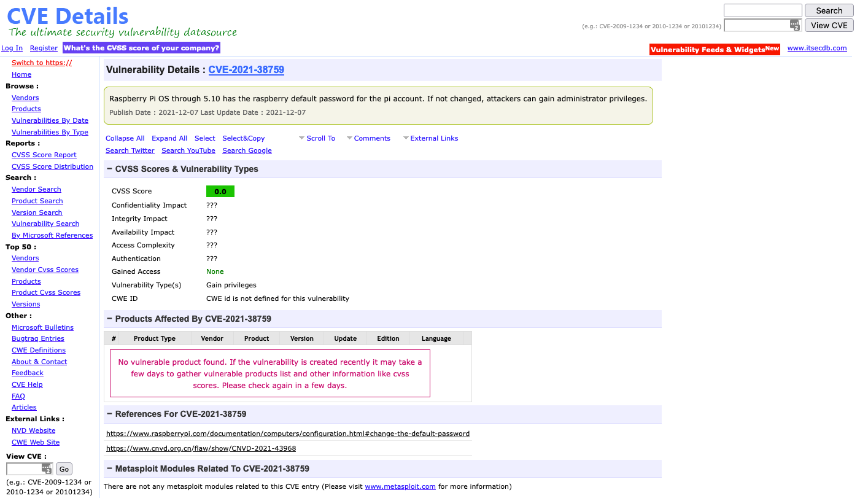
Task: Visit www.metasploit.com link
Action: [400, 486]
